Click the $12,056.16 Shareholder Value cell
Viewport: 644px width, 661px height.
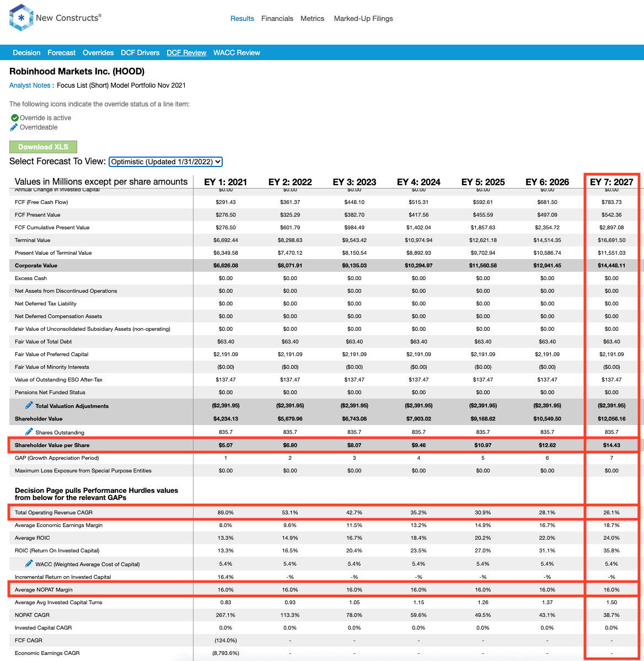pyautogui.click(x=611, y=419)
